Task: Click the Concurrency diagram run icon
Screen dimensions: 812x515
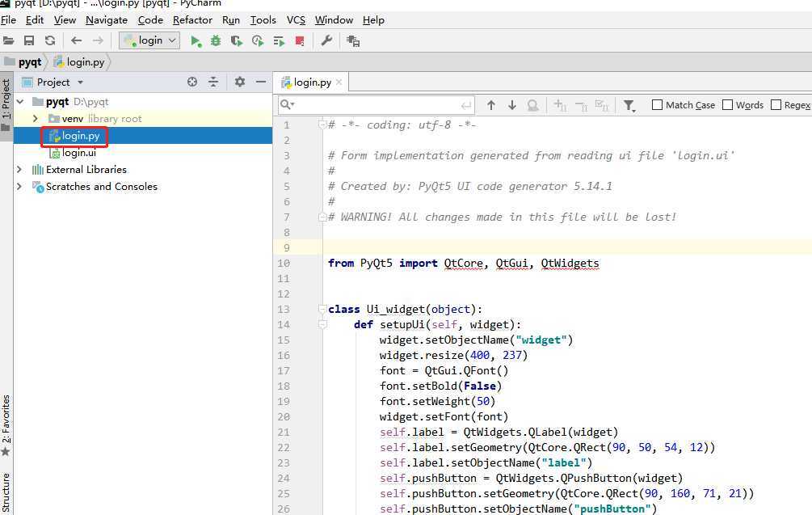Action: (279, 41)
